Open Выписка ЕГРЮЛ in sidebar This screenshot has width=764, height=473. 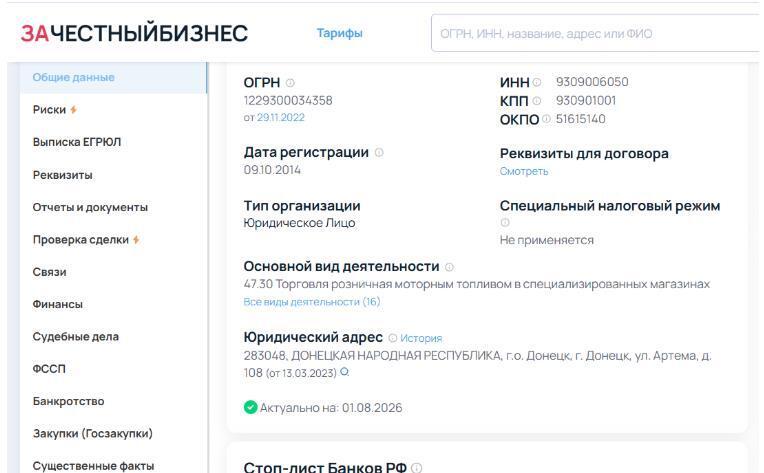[77, 142]
